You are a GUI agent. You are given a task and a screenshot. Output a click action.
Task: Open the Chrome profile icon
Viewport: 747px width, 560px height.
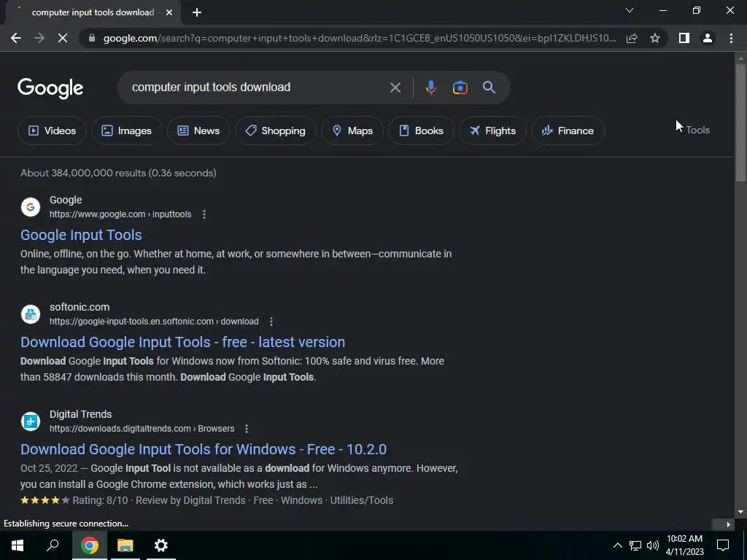point(708,38)
